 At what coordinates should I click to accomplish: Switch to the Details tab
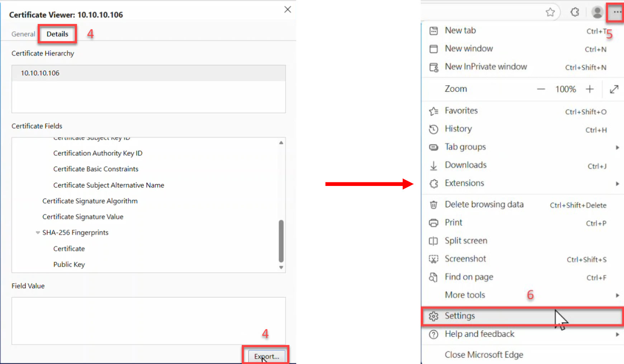pos(57,34)
